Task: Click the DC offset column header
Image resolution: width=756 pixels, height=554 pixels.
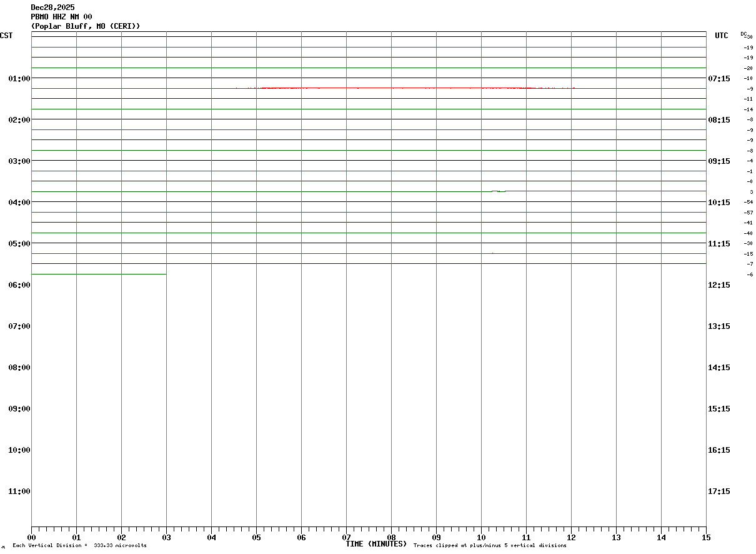Action: pos(747,35)
